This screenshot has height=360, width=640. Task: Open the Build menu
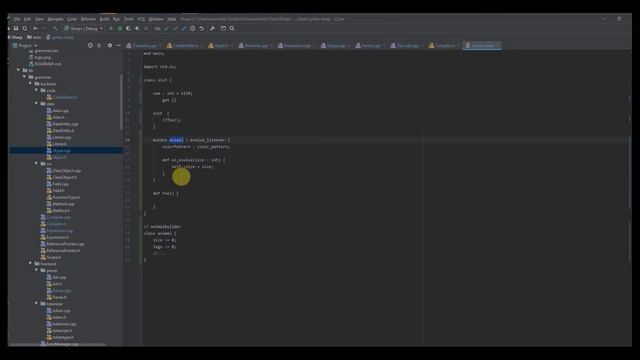(x=104, y=19)
